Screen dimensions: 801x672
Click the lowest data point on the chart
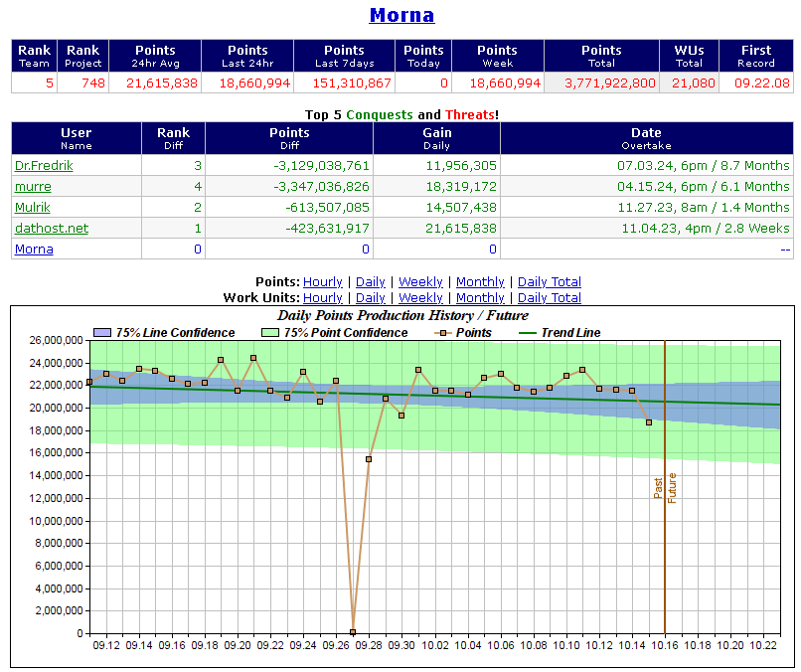[x=353, y=631]
